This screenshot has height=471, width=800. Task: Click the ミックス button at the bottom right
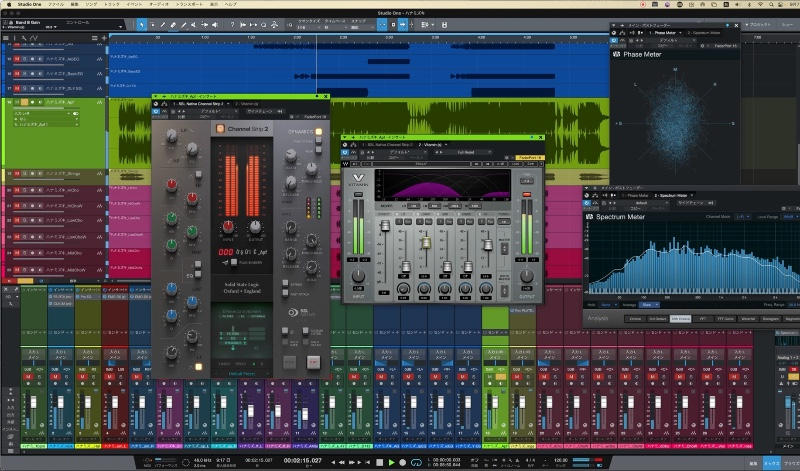[x=771, y=463]
